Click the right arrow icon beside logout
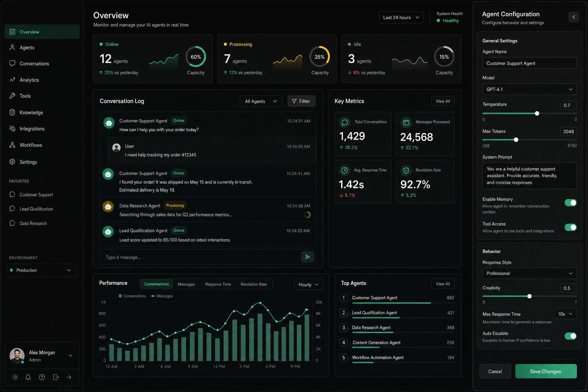The height and width of the screenshot is (392, 588). (x=69, y=377)
